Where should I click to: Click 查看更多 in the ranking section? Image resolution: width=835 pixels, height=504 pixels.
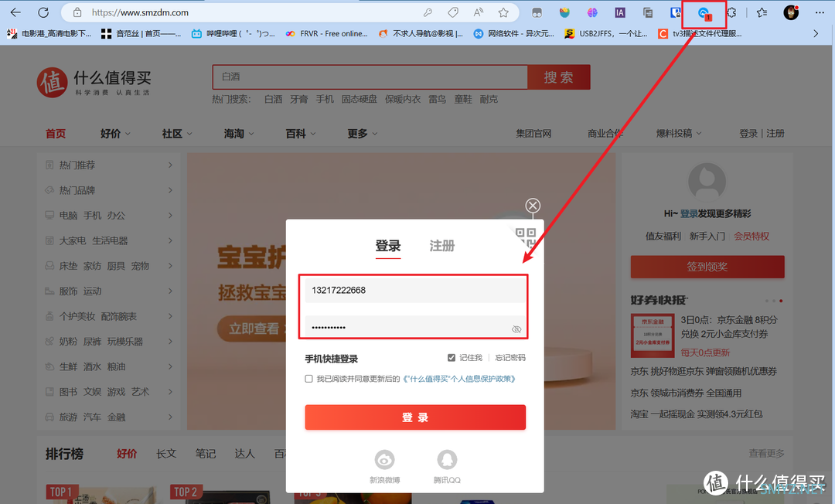pyautogui.click(x=766, y=454)
